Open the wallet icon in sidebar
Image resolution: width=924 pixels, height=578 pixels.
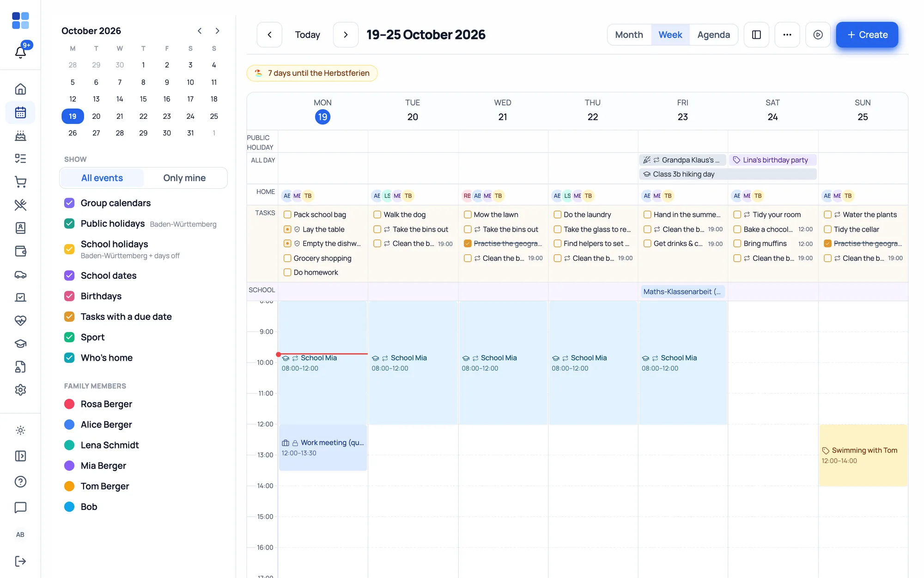[20, 251]
